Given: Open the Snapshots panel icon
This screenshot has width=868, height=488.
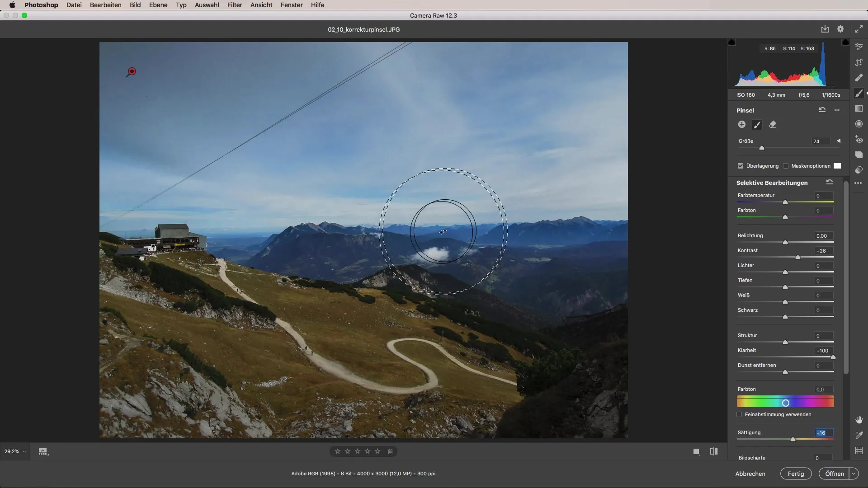Looking at the screenshot, I should pos(859,155).
